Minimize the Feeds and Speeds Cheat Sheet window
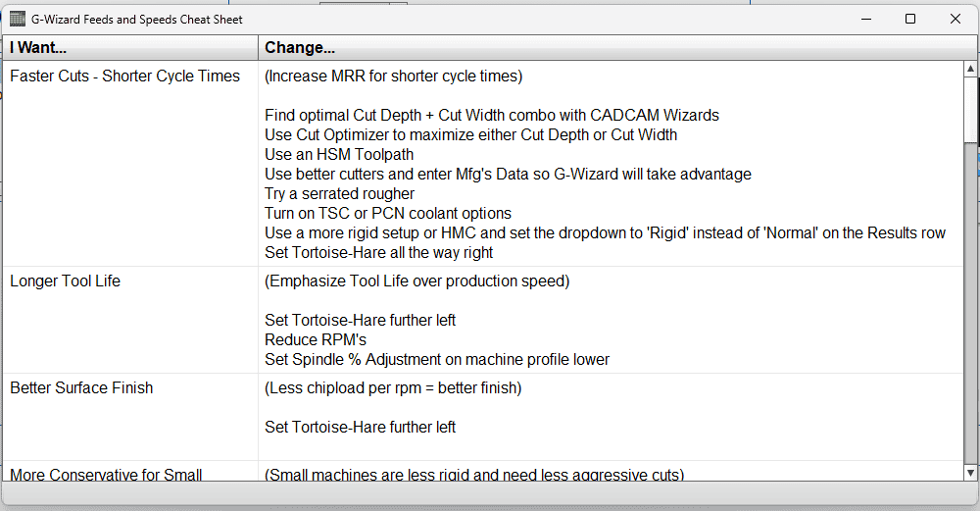The width and height of the screenshot is (980, 511). pyautogui.click(x=865, y=19)
